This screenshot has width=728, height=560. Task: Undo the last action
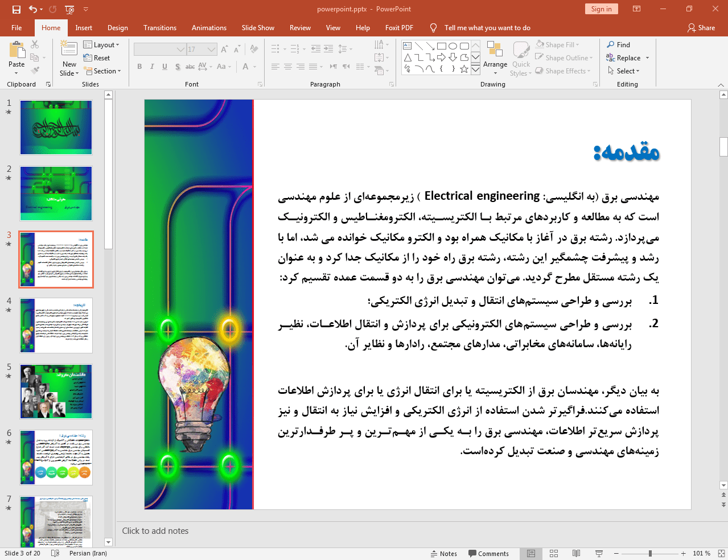(33, 9)
